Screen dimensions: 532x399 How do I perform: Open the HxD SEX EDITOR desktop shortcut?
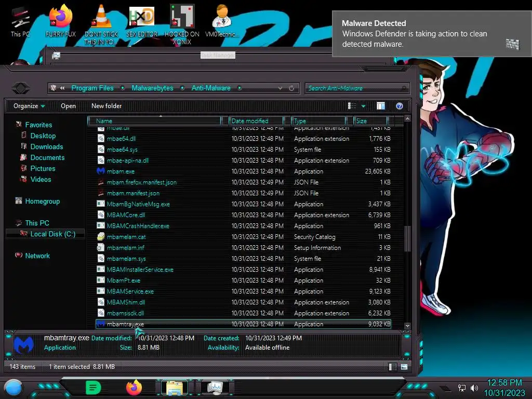point(142,21)
